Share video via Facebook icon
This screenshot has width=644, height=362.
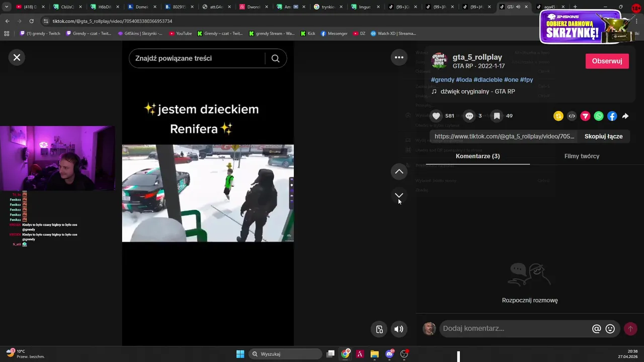(612, 116)
